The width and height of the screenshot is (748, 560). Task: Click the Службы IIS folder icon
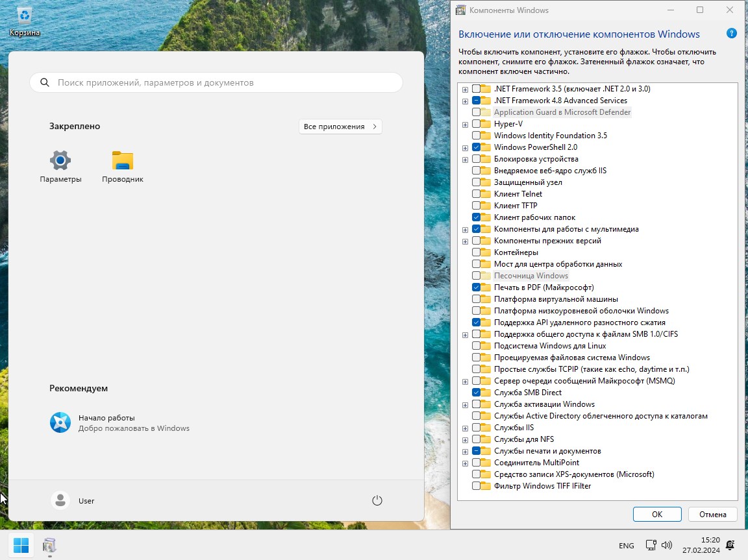pyautogui.click(x=486, y=428)
